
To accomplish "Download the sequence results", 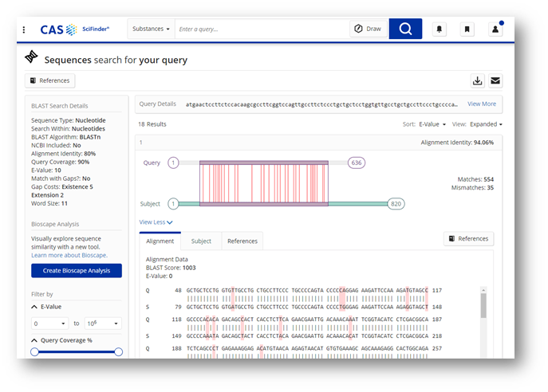I will point(477,80).
